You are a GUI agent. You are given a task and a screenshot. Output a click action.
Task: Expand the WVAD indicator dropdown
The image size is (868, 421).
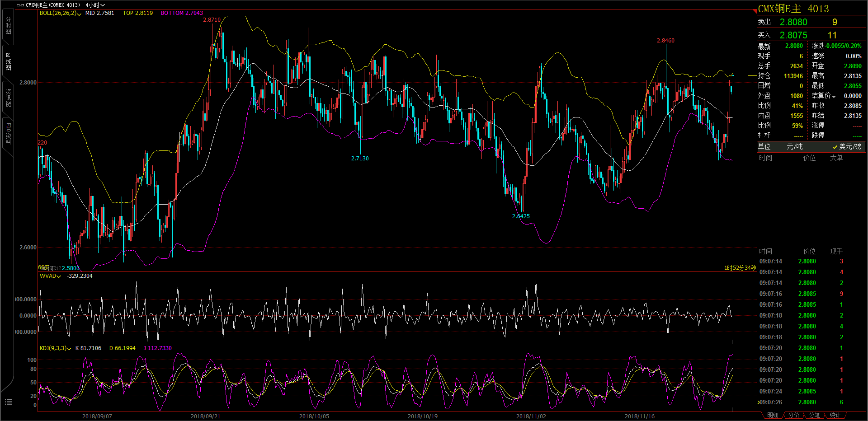(x=59, y=276)
